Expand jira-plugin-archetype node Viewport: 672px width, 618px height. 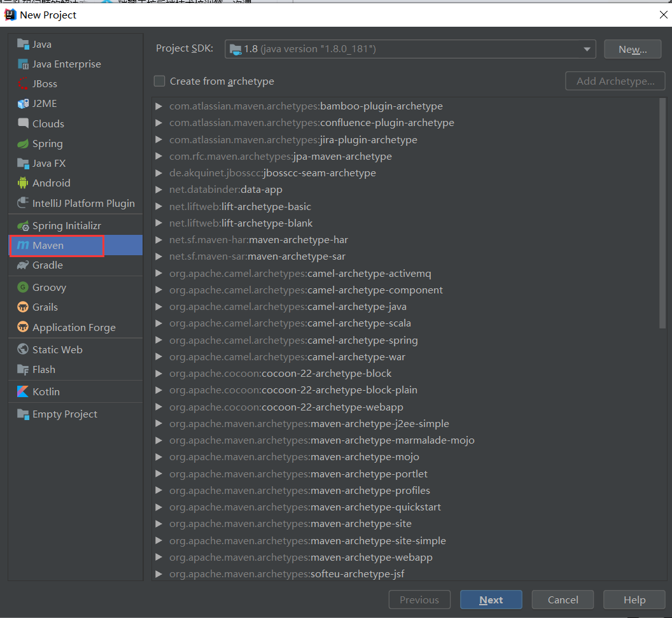pos(158,140)
